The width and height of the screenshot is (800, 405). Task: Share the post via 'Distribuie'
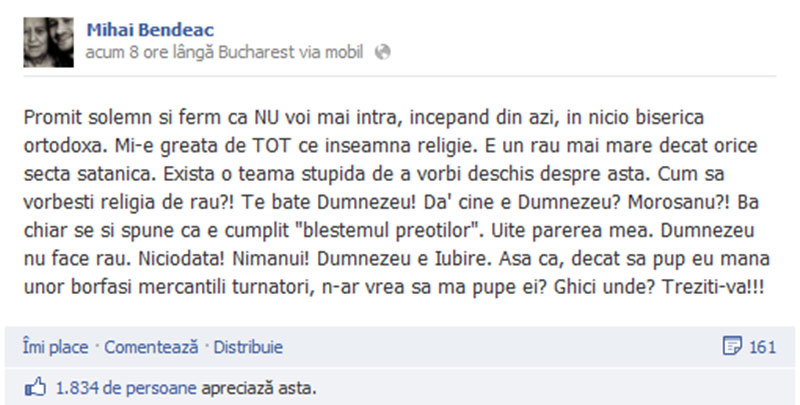(x=248, y=347)
